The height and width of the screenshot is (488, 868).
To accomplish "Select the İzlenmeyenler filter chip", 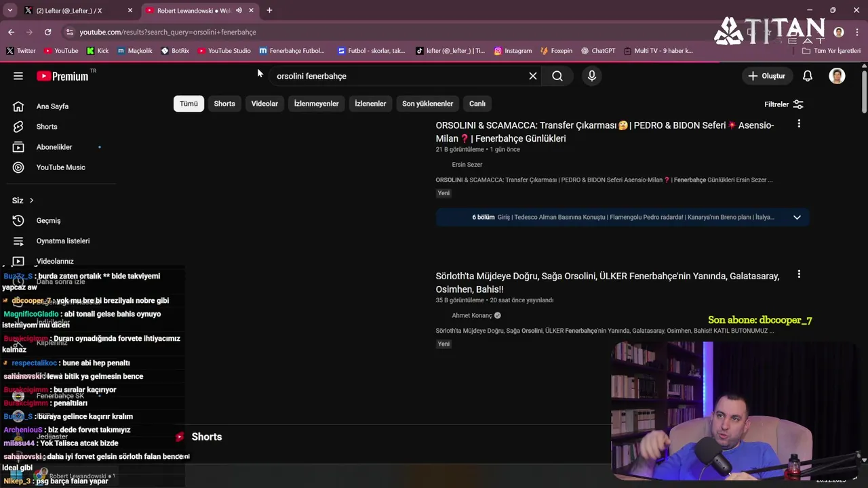I will (316, 104).
